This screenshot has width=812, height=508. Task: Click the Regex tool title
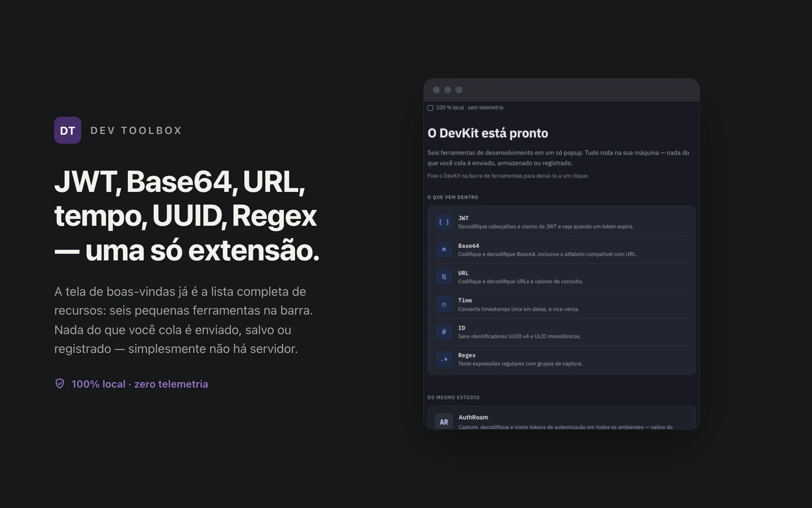[x=467, y=356]
